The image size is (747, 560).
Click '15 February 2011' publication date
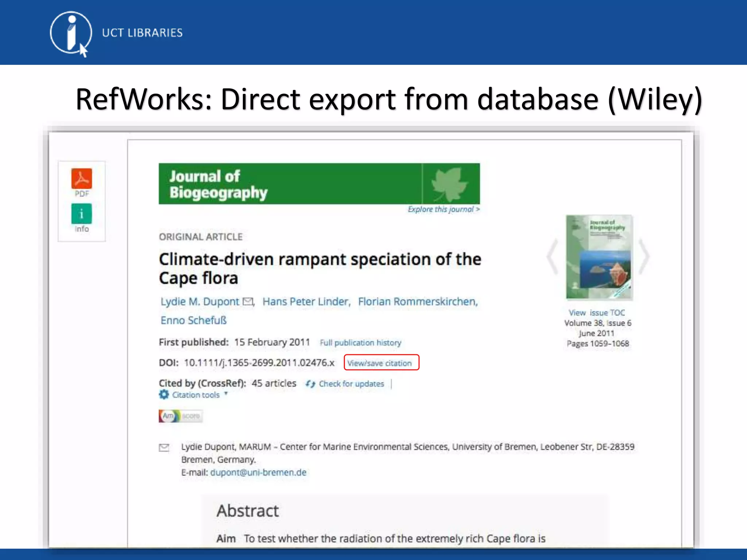[272, 342]
